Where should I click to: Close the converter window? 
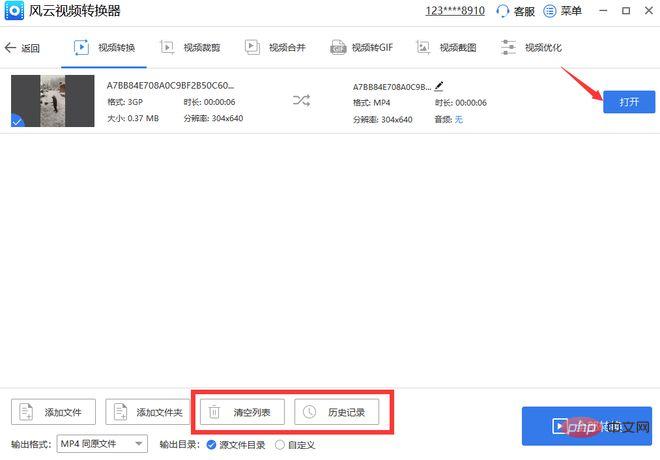pyautogui.click(x=649, y=11)
